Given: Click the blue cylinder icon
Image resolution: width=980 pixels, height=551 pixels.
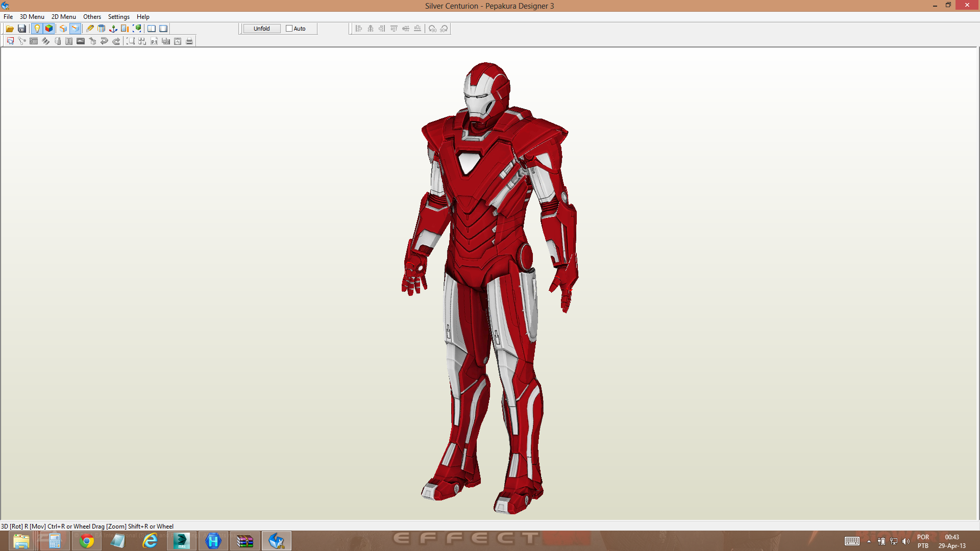Looking at the screenshot, I should 102,29.
